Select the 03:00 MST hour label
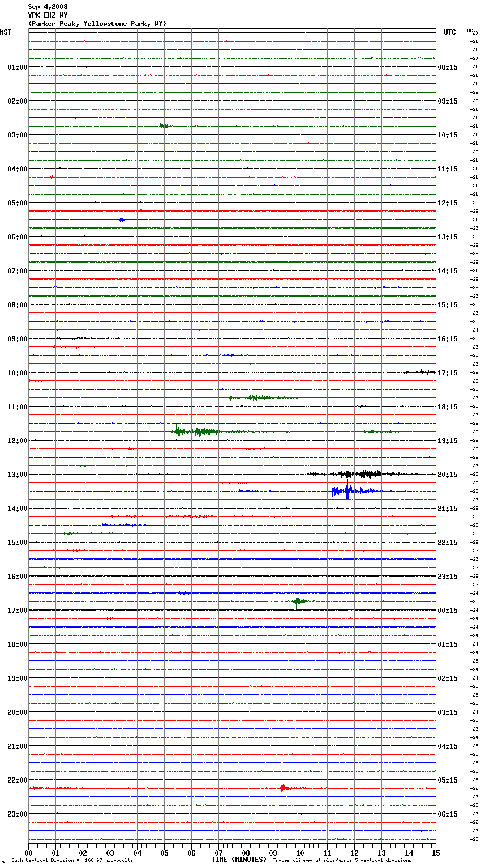Viewport: 481px width, 868px height. click(17, 135)
